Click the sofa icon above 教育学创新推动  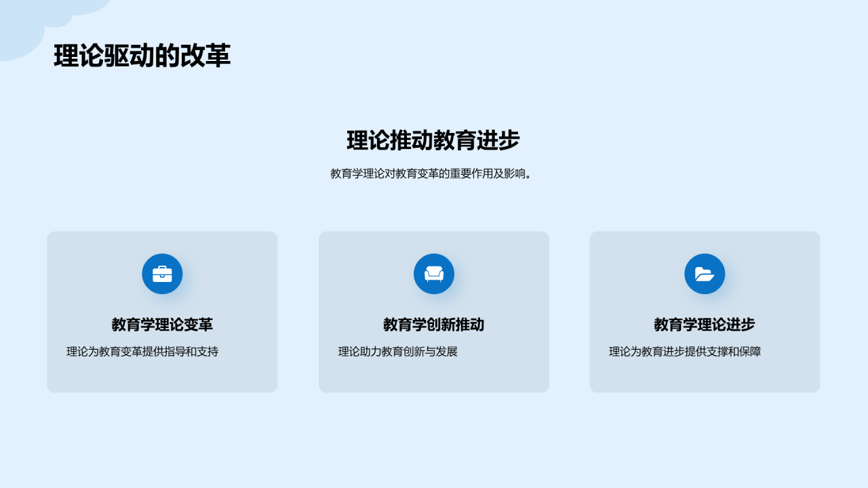pyautogui.click(x=434, y=274)
